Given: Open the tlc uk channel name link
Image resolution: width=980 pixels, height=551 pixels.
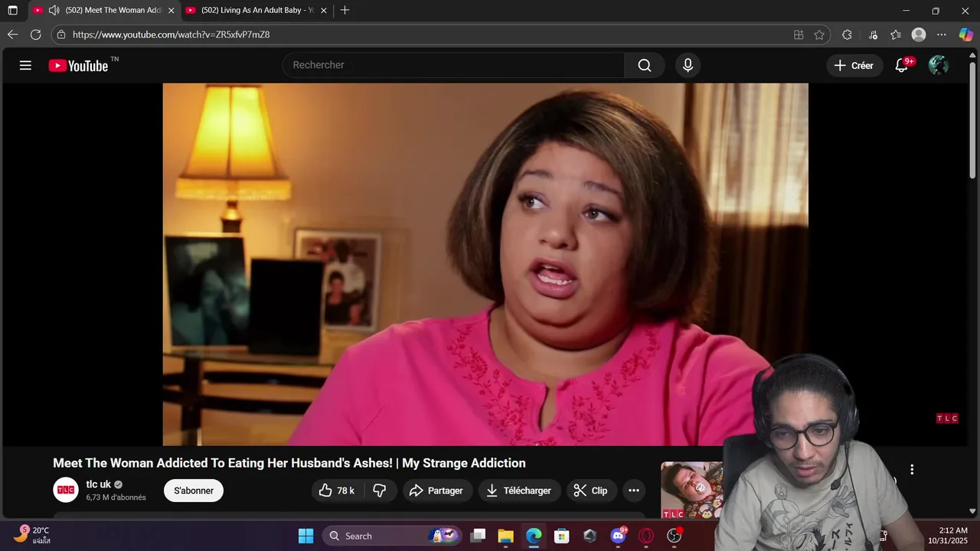Looking at the screenshot, I should pos(99,484).
